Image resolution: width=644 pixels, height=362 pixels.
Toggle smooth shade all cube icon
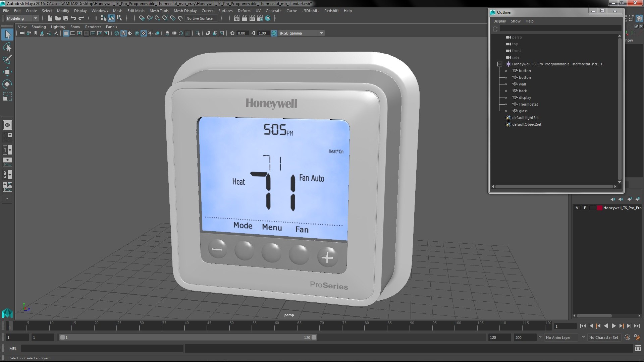[x=123, y=33]
